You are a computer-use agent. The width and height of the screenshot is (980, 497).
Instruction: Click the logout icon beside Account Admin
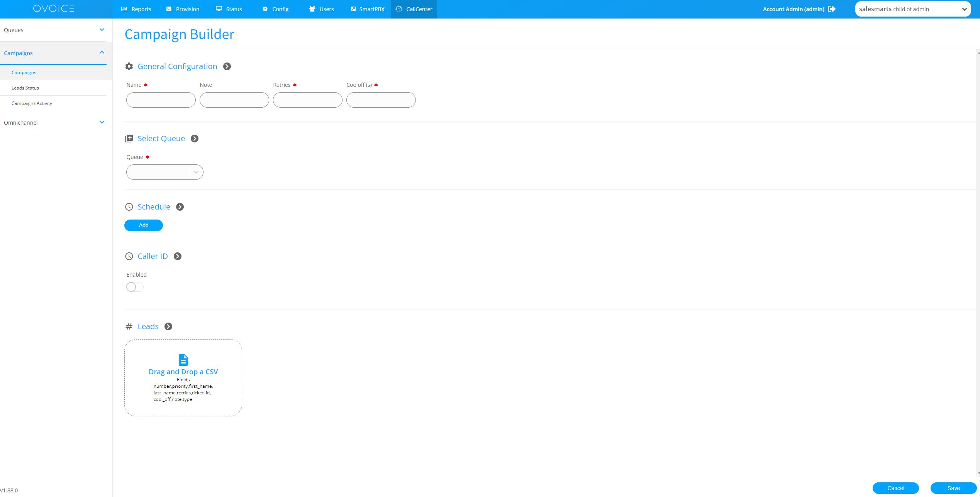(832, 9)
